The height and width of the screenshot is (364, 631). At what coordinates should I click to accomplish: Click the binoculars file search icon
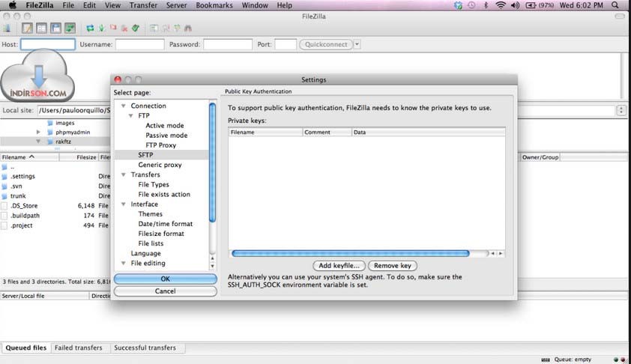tap(188, 28)
